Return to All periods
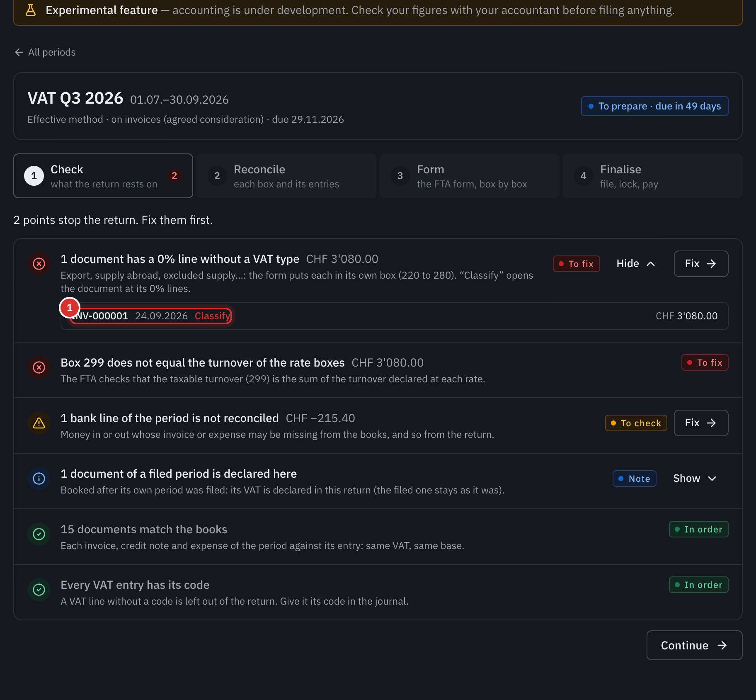Screen dimensions: 756x700 (45, 52)
